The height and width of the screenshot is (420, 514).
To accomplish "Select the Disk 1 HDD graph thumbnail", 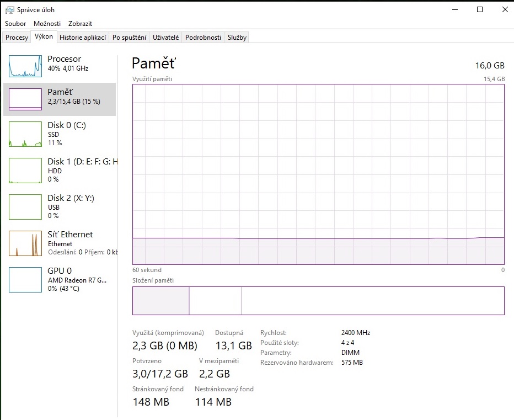I will coord(25,171).
